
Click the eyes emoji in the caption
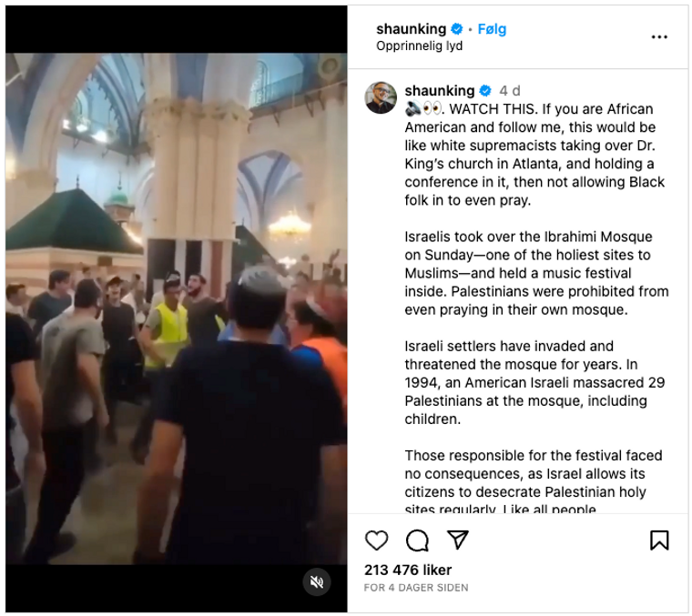point(432,108)
